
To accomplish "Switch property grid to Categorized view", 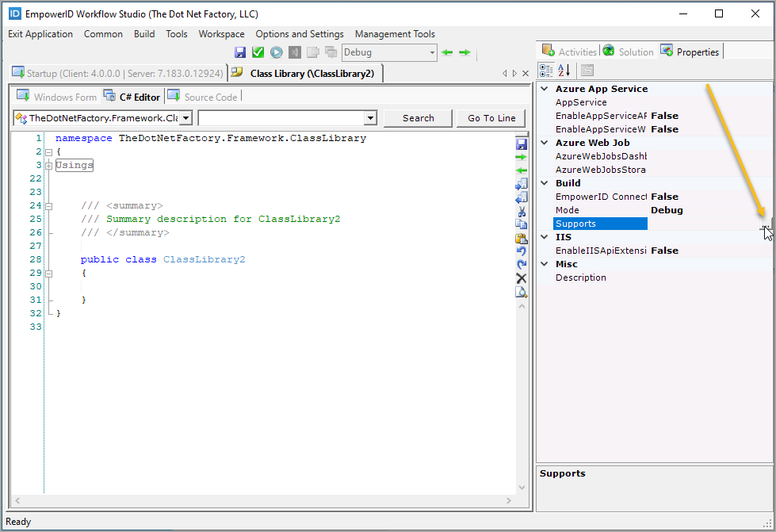I will (547, 71).
